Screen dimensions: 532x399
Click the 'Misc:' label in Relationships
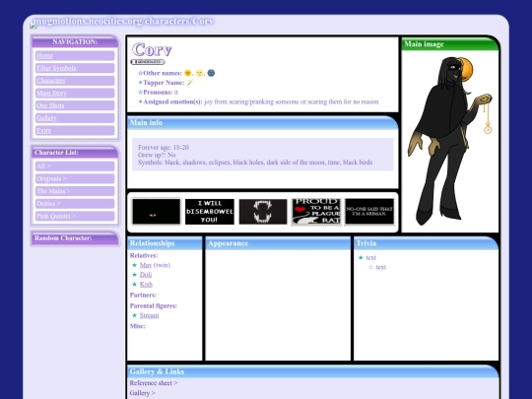coord(137,326)
